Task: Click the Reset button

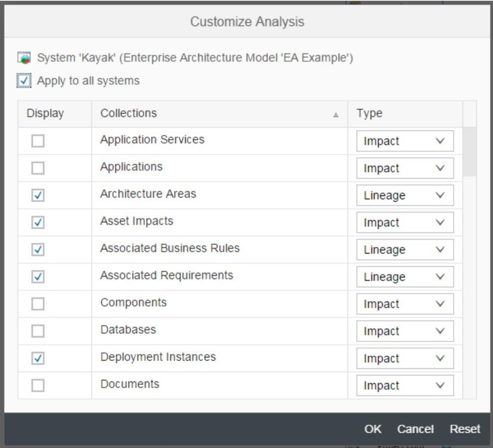Action: tap(465, 429)
